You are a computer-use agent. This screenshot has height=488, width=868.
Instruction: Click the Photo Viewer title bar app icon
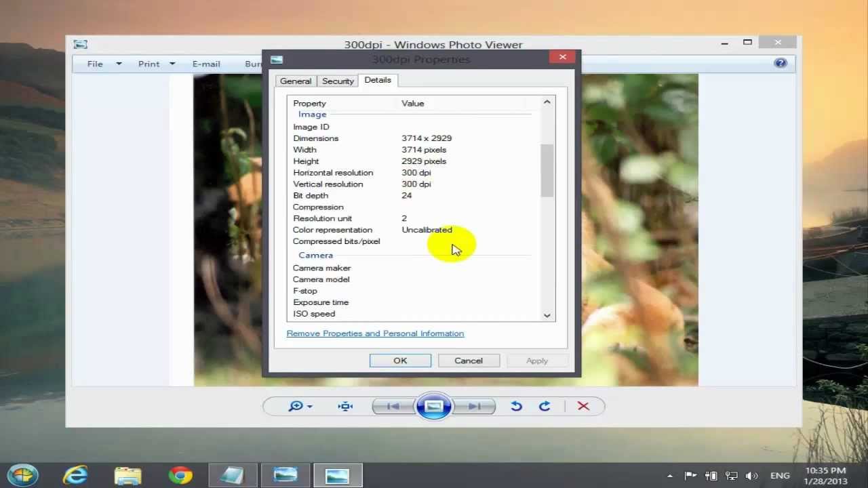[x=81, y=45]
